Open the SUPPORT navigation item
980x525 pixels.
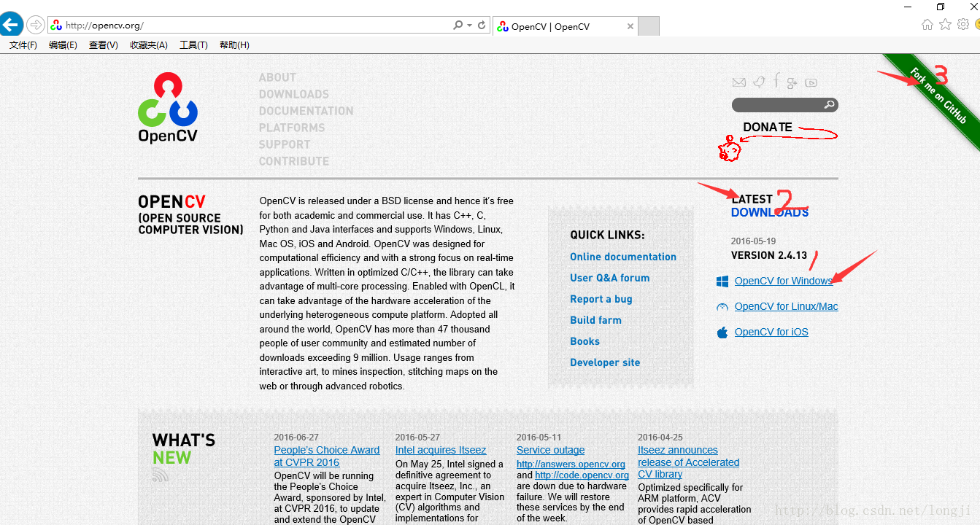coord(285,144)
